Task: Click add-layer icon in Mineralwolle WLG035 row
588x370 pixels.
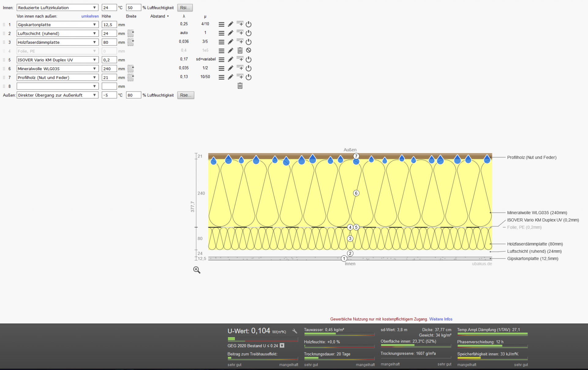Action: (240, 68)
